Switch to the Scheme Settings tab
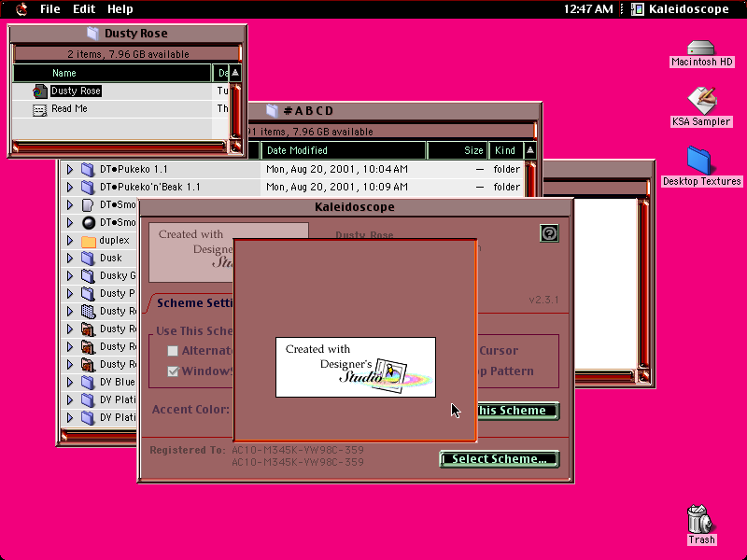The height and width of the screenshot is (560, 747). (x=193, y=302)
